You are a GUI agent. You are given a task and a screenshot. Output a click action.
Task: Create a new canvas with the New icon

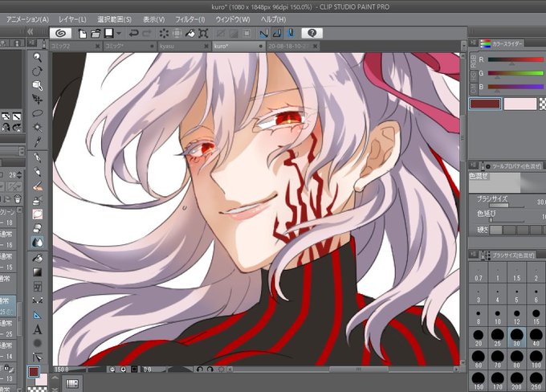click(x=82, y=34)
